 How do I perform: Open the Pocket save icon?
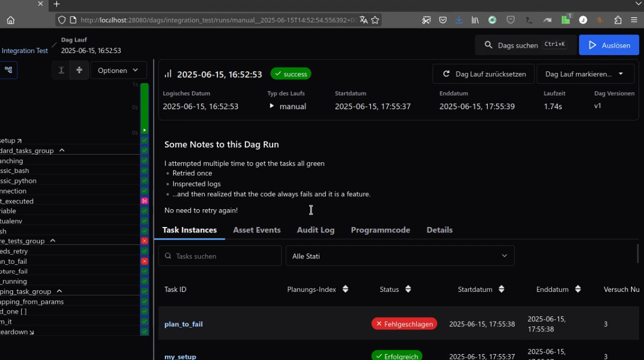[x=443, y=20]
